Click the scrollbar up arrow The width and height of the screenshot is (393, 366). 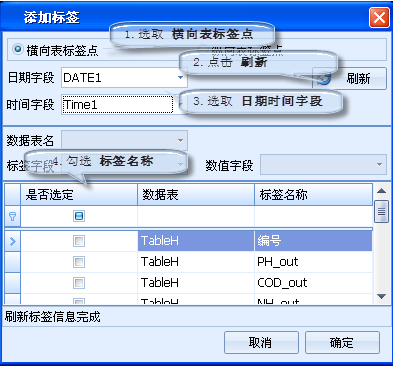(381, 191)
